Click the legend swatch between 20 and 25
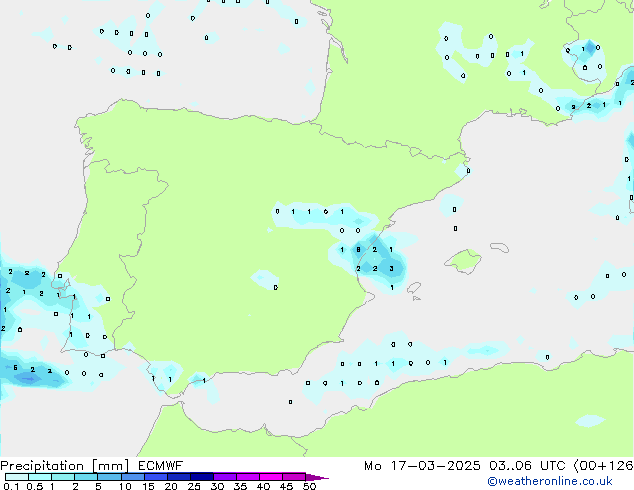 (178, 477)
